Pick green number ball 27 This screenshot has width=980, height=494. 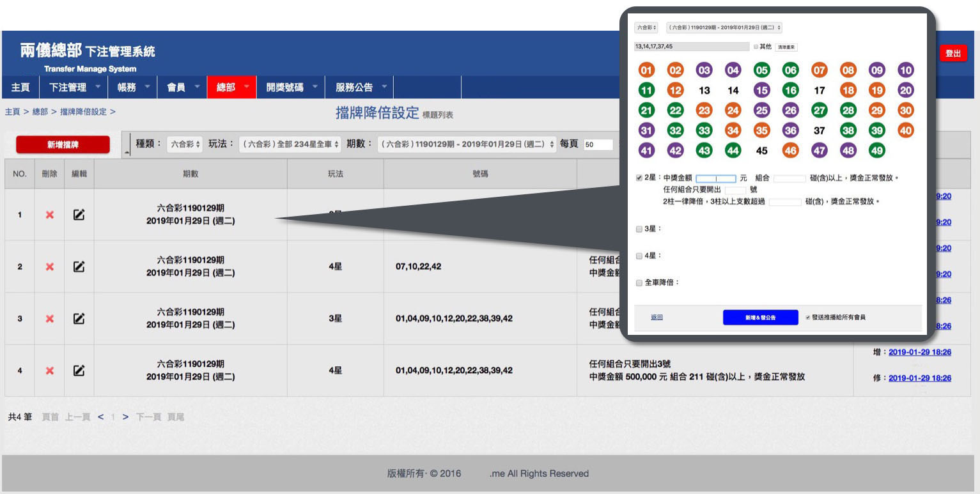(820, 110)
